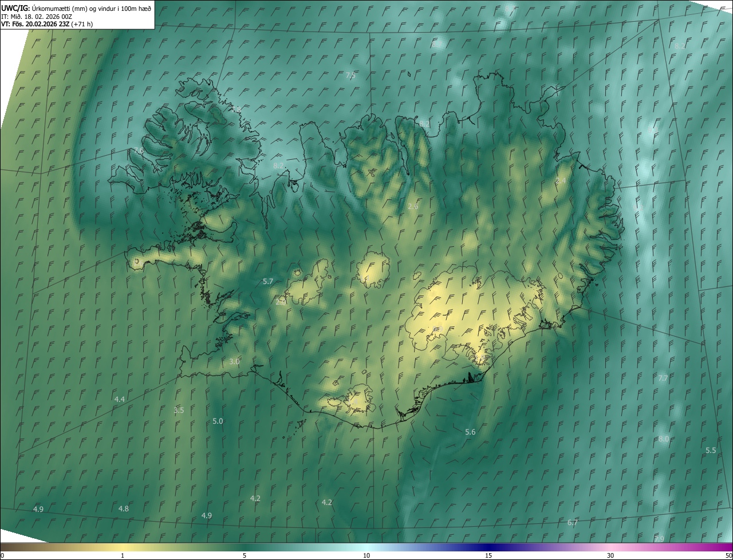
Task: Click the 4.8 value label on the map
Action: (x=124, y=508)
